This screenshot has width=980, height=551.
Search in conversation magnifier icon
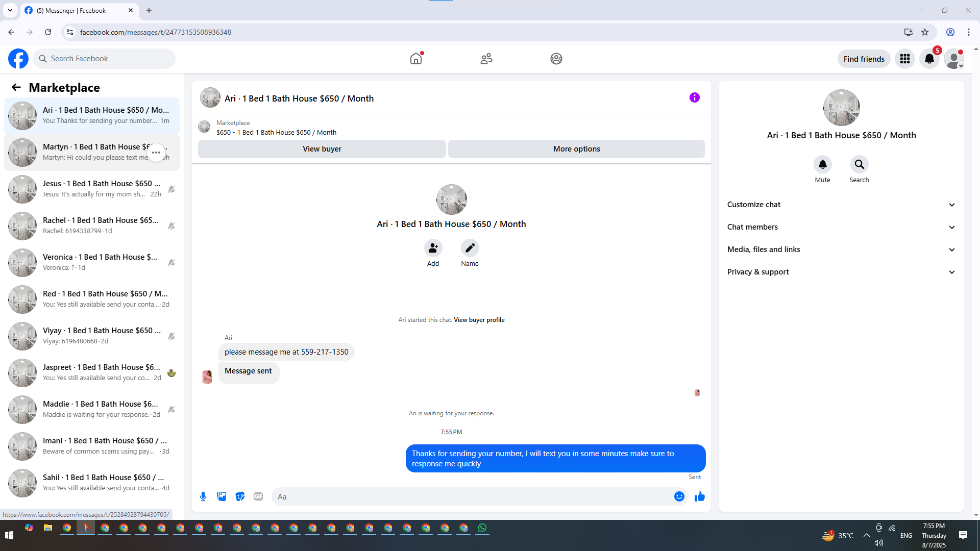[860, 164]
